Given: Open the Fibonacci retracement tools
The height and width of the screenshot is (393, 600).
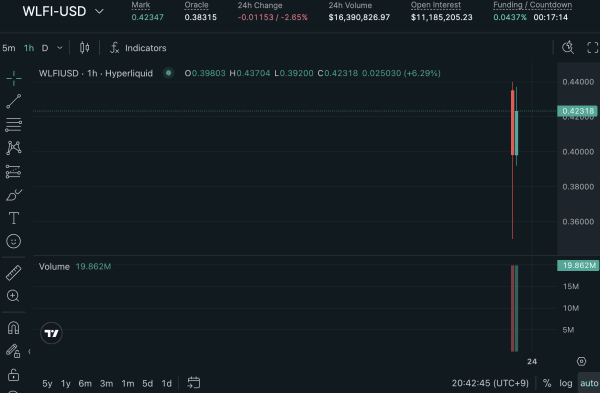Looking at the screenshot, I should click(14, 125).
